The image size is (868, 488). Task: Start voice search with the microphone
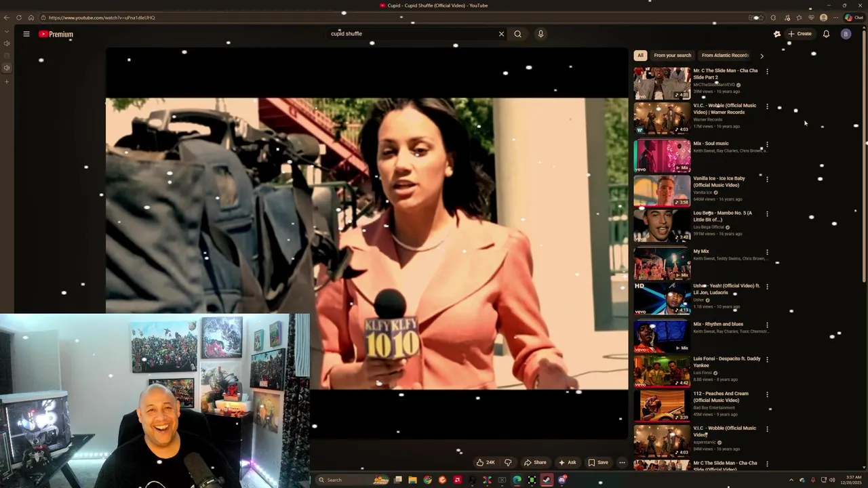pos(540,34)
